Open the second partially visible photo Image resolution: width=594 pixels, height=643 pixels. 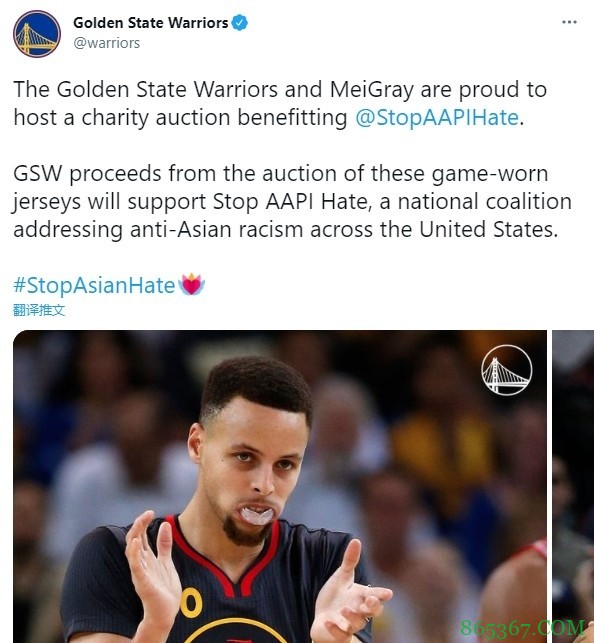coord(573,486)
